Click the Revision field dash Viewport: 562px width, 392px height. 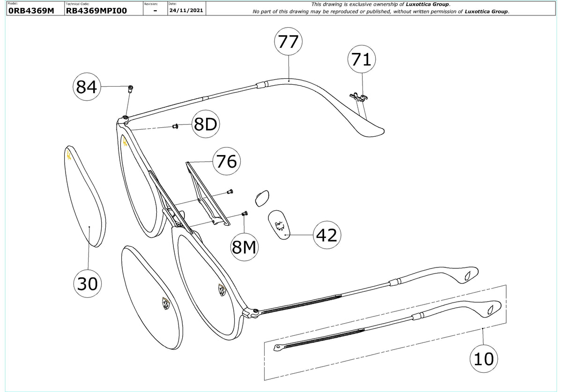pyautogui.click(x=155, y=11)
